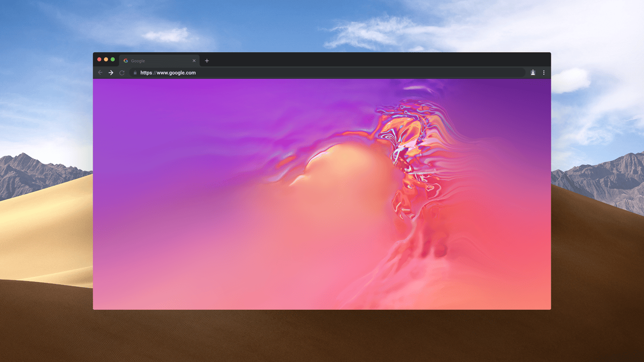Click the lock icon in address bar
This screenshot has height=362, width=644.
[x=135, y=73]
